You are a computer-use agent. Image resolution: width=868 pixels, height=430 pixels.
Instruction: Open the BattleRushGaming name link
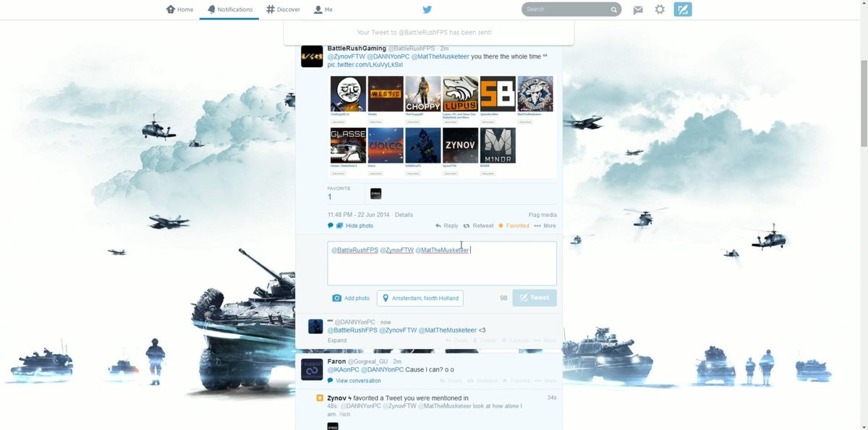[357, 48]
